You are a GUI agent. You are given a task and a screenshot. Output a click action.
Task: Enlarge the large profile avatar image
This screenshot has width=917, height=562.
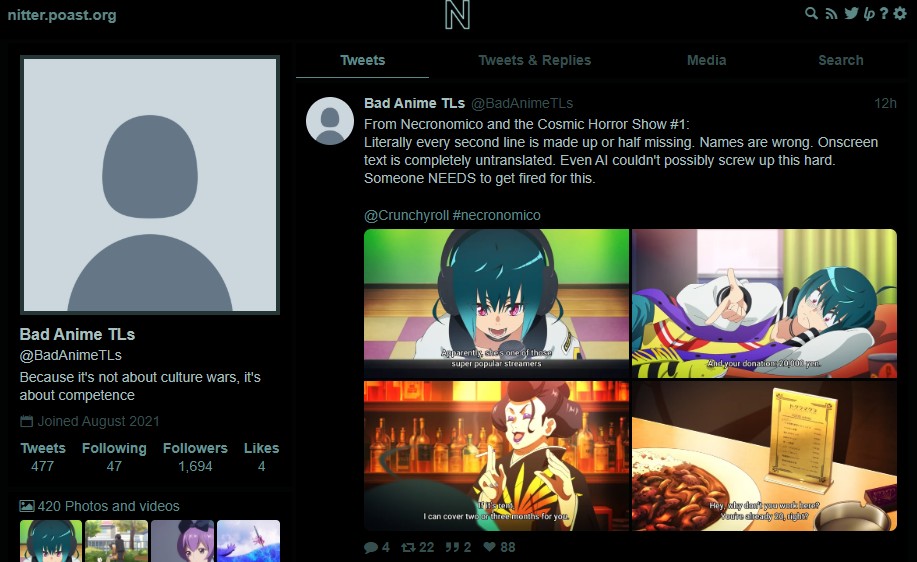(150, 185)
